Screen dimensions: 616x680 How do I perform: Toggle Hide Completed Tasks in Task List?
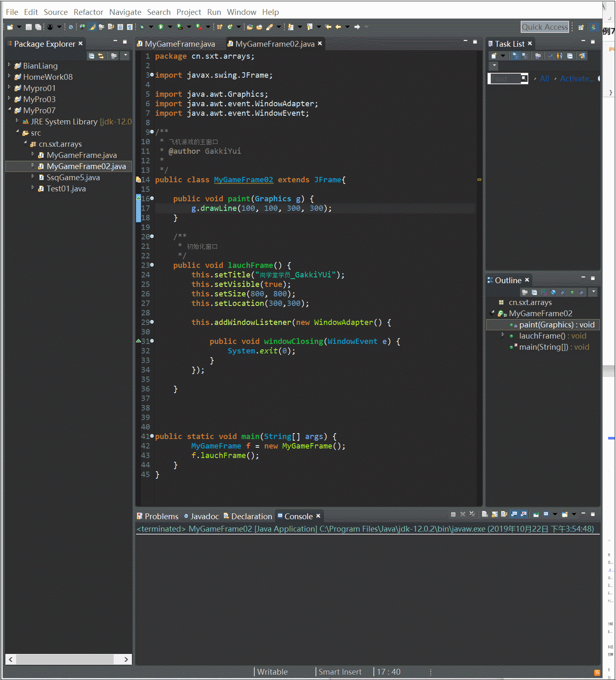tap(551, 56)
